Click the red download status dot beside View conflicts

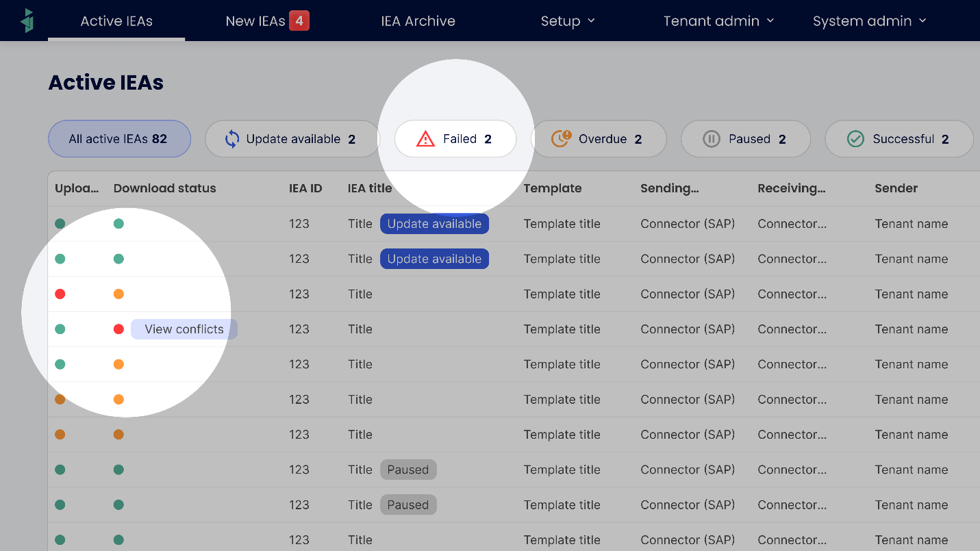(x=118, y=329)
